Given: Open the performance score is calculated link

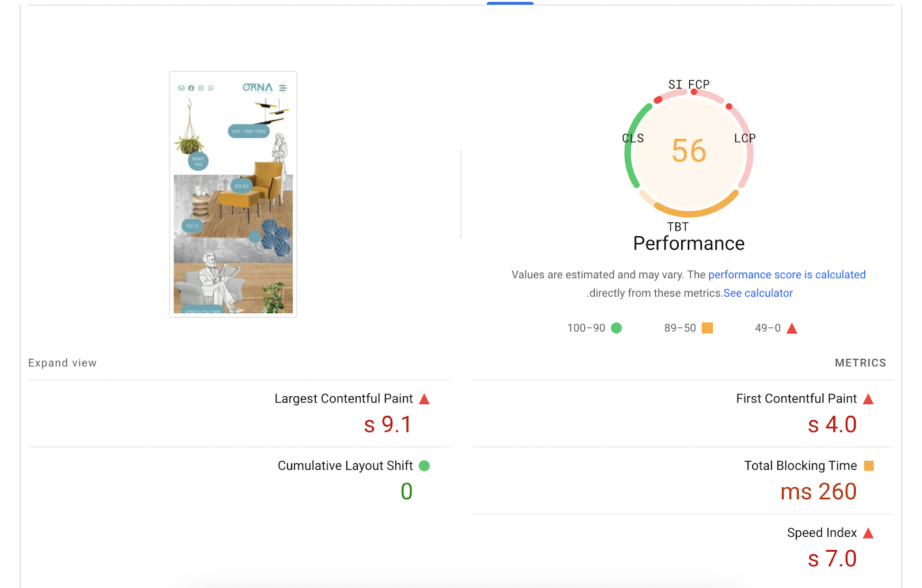Looking at the screenshot, I should [787, 275].
